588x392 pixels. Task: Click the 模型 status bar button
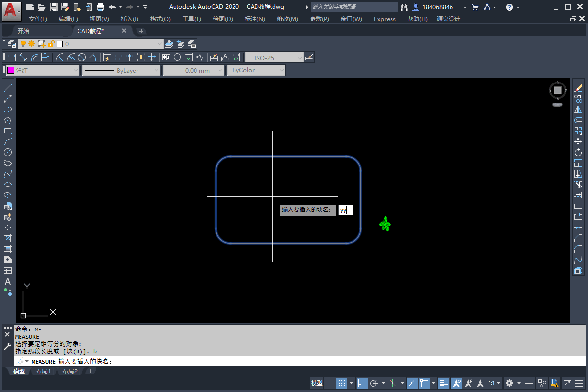click(x=316, y=383)
